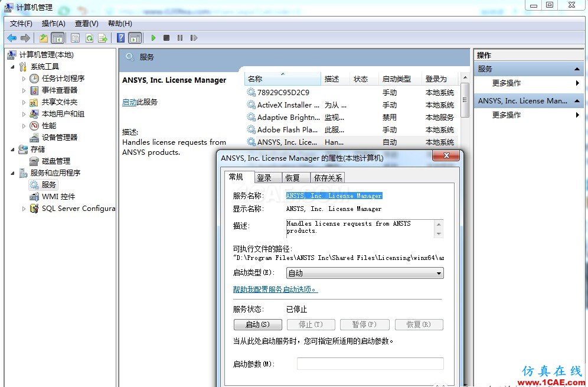Open the 启动类型 dropdown
This screenshot has height=387, width=588.
point(364,273)
